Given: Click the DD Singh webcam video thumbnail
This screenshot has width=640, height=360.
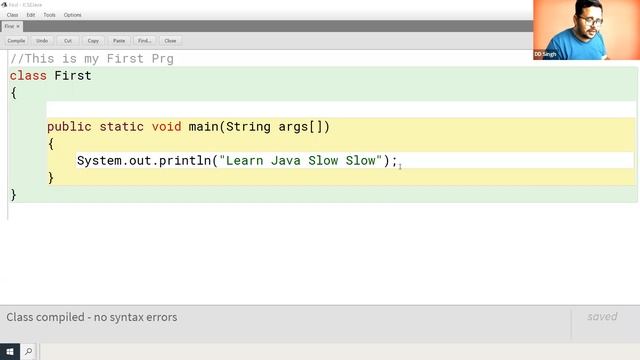Looking at the screenshot, I should [587, 30].
